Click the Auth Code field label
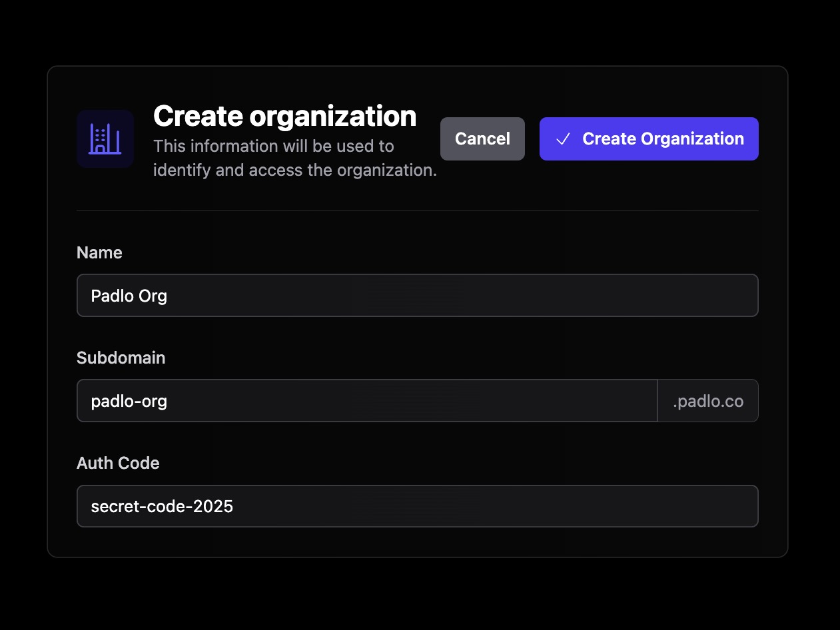The width and height of the screenshot is (840, 630). pyautogui.click(x=118, y=463)
